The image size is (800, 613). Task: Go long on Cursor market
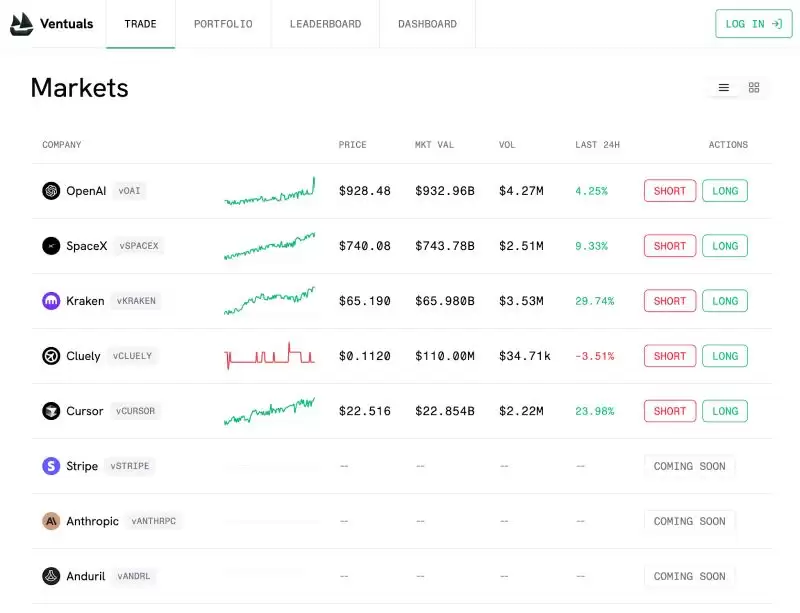pyautogui.click(x=725, y=411)
